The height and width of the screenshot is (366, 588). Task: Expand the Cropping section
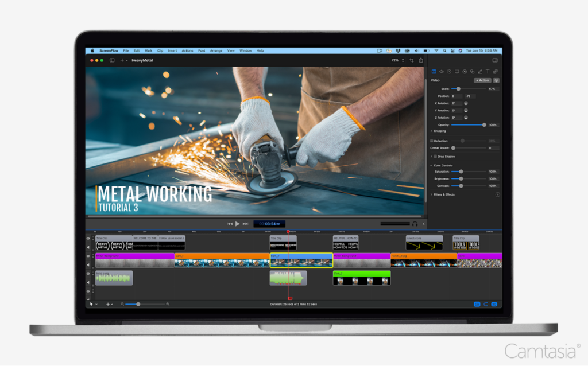[431, 131]
